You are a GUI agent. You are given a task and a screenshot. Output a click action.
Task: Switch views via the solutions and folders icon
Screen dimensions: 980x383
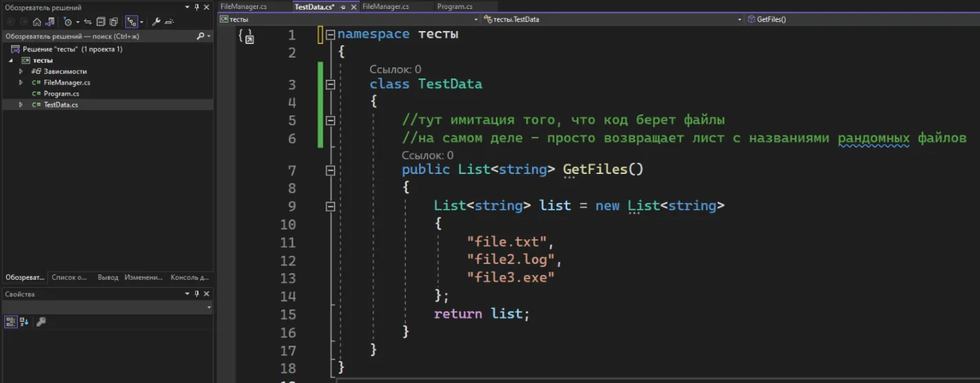[49, 22]
